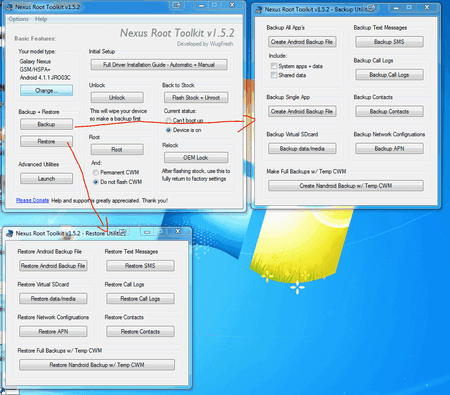The width and height of the screenshot is (450, 395).
Task: Click the Backup SMS button
Action: point(389,42)
